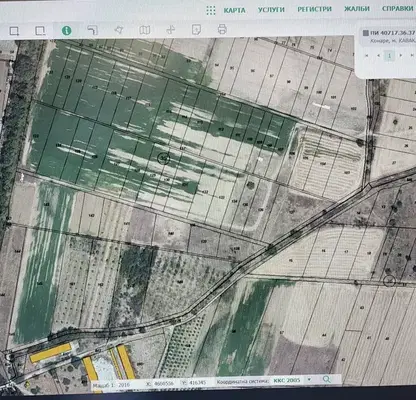Toggle the green info identify tool
This screenshot has width=416, height=400.
67,31
